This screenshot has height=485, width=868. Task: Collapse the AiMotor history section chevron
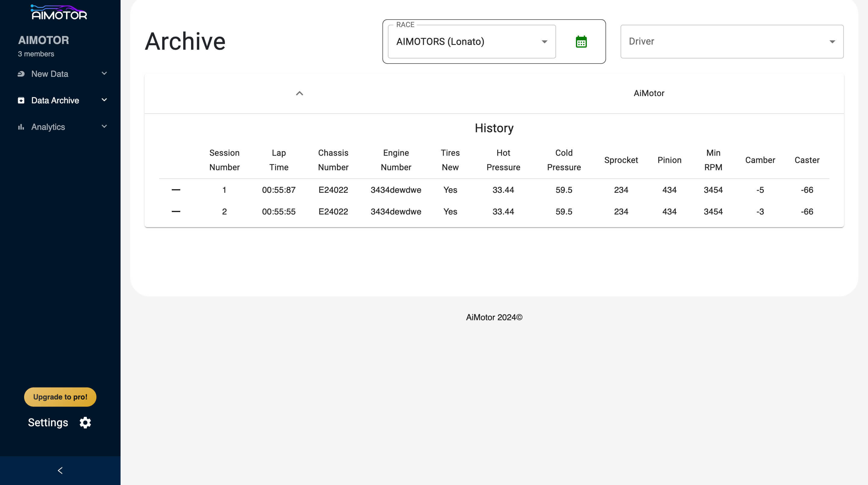click(x=299, y=93)
